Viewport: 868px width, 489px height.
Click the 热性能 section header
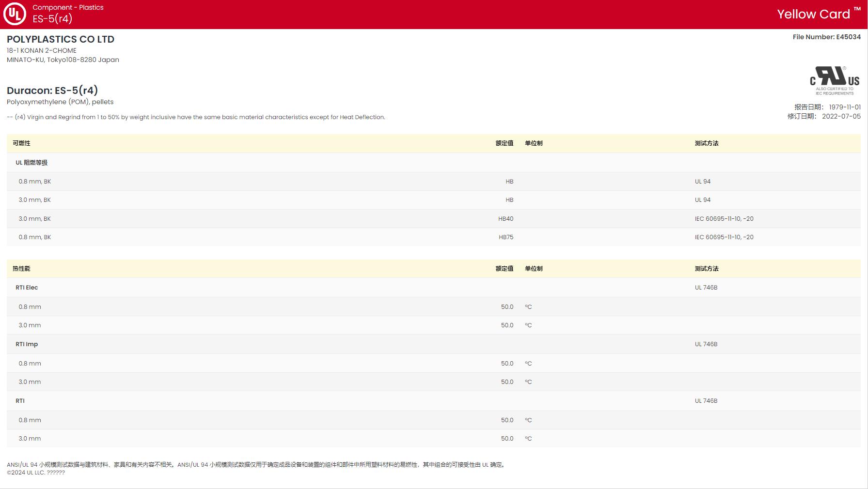(21, 269)
